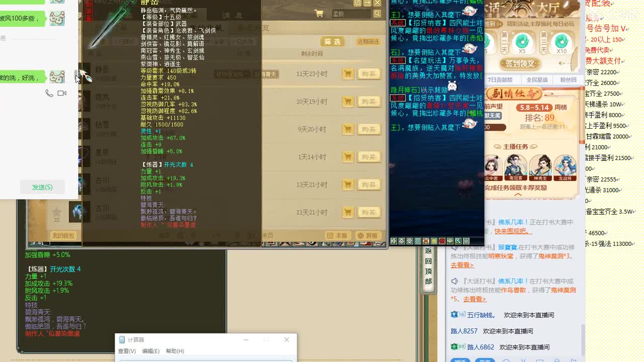Select the 跨服 cross-server button

[x=368, y=235]
